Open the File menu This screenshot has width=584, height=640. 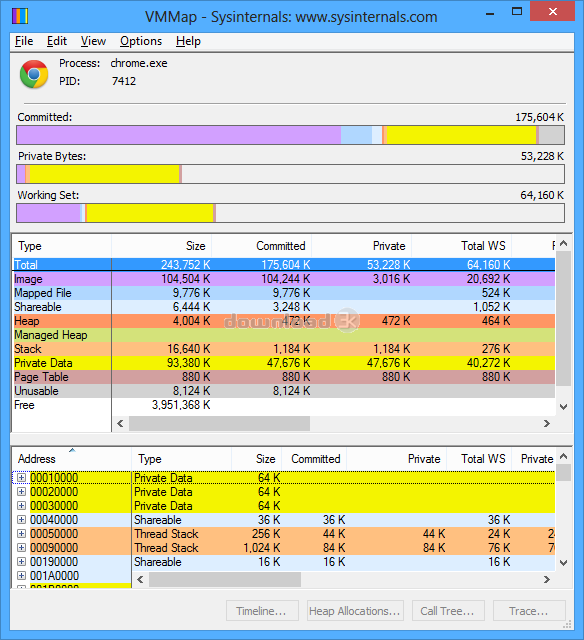click(x=24, y=41)
